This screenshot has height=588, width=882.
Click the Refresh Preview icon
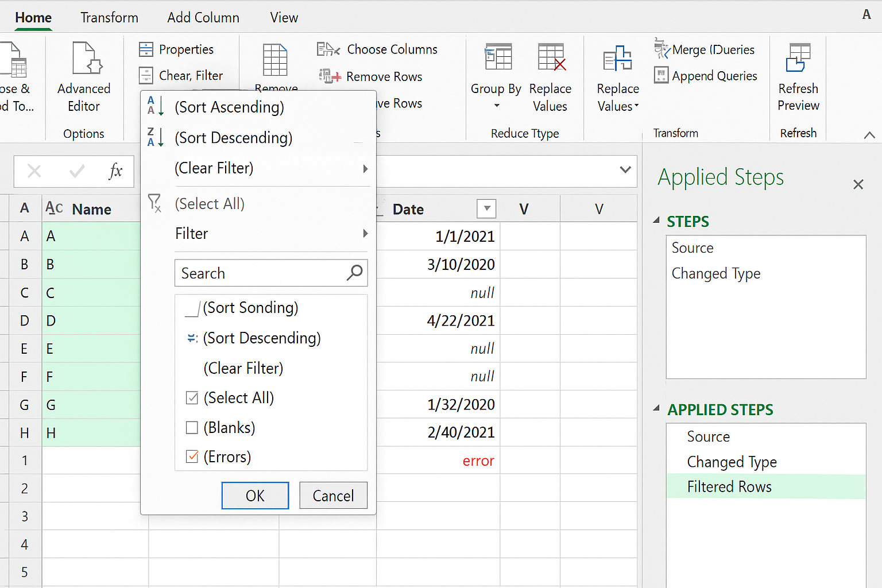(798, 57)
